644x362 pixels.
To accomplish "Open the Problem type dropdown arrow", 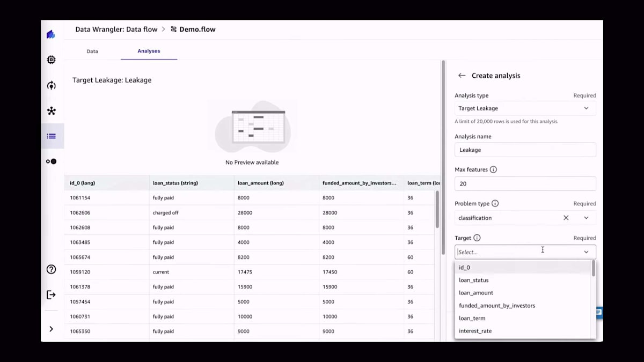I will (x=586, y=218).
